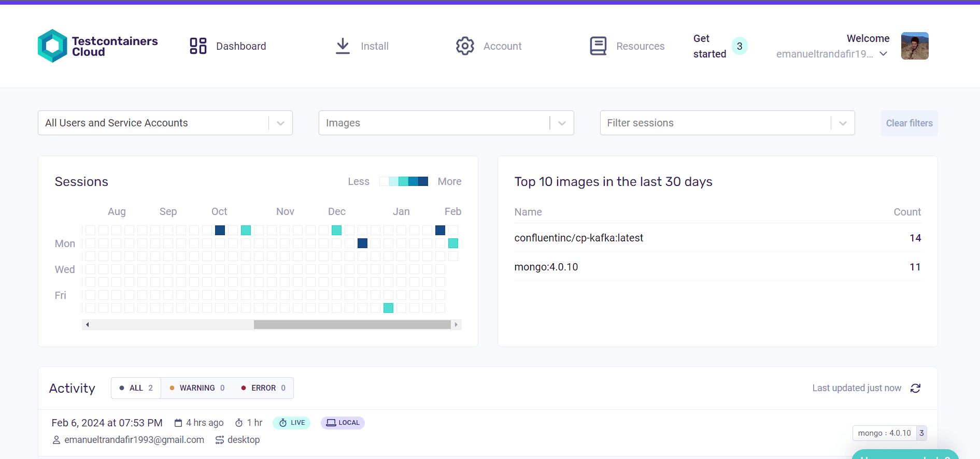Click the LOCAL laptop badge
980x459 pixels.
point(343,423)
